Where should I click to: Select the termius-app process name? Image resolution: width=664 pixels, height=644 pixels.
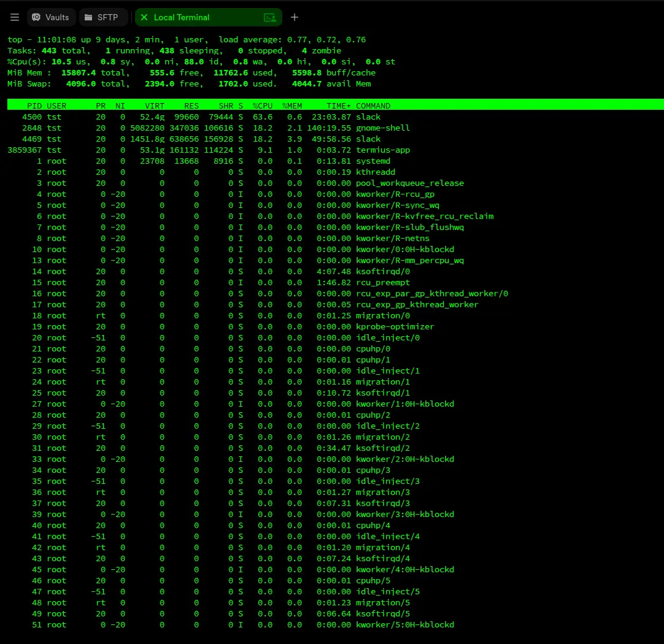(x=383, y=150)
